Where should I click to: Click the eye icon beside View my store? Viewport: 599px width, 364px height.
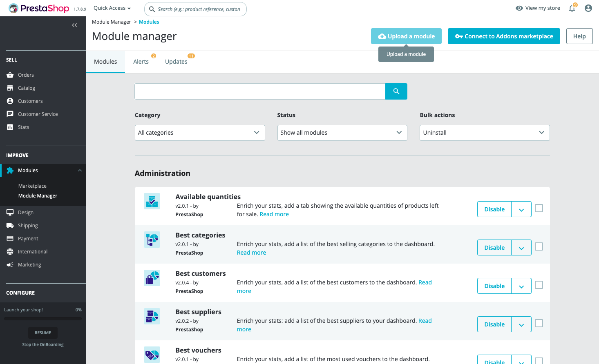pos(519,8)
